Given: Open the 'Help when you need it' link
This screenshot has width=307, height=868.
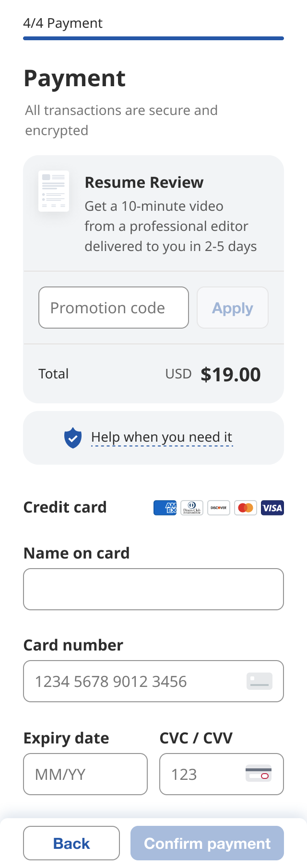Looking at the screenshot, I should click(162, 437).
